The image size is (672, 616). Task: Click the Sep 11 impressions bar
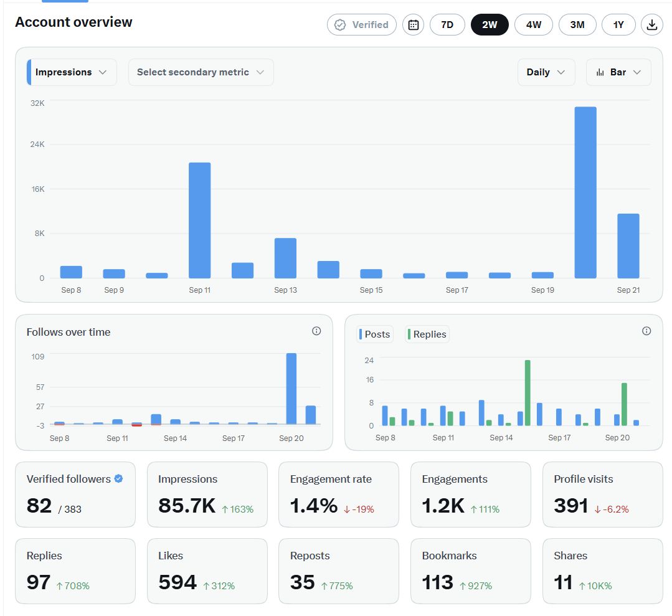pyautogui.click(x=200, y=220)
